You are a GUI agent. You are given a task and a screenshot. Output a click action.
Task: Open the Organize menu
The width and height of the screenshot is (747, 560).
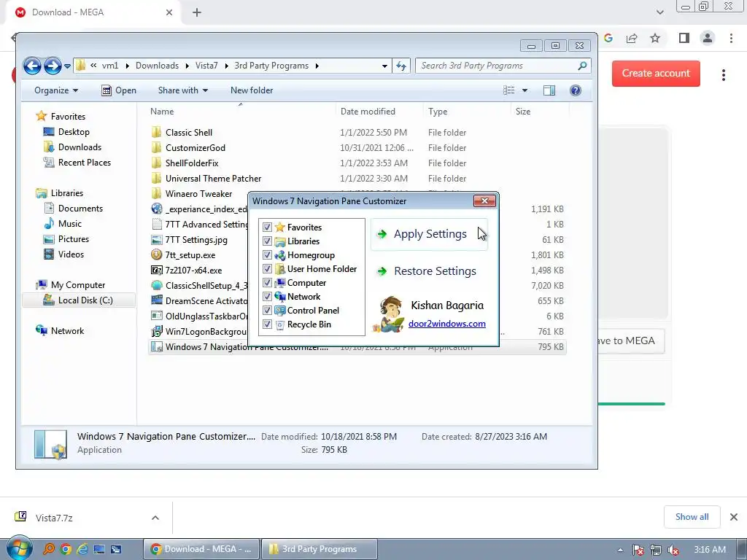pos(55,90)
